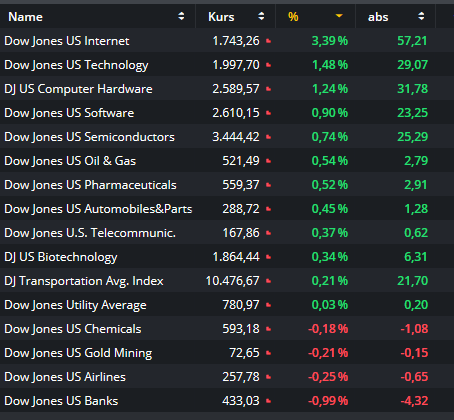This screenshot has width=454, height=420.
Task: Open Dow Jones US Gold Mining index
Action: (78, 353)
